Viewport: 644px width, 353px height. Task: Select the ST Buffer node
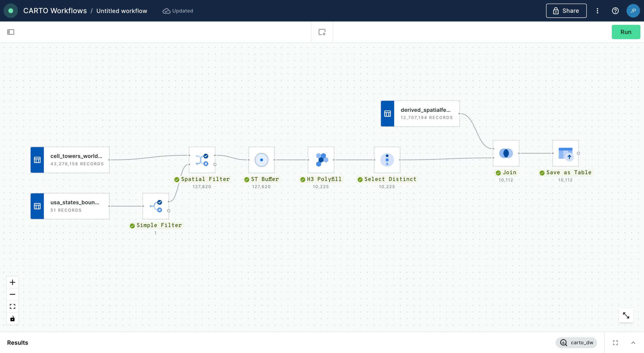261,160
